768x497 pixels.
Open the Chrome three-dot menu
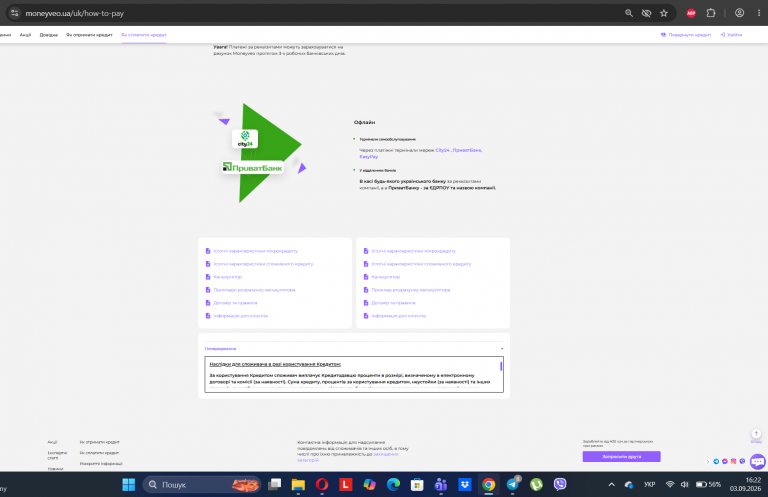[759, 13]
